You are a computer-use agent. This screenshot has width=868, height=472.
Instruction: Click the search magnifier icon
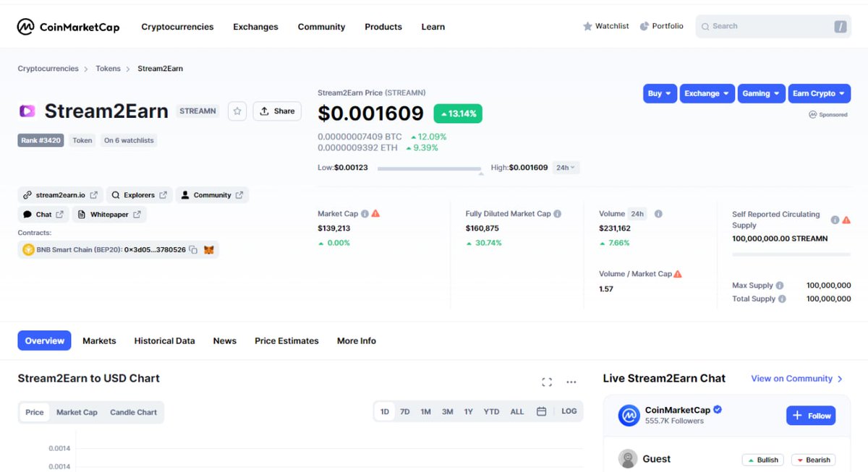705,27
